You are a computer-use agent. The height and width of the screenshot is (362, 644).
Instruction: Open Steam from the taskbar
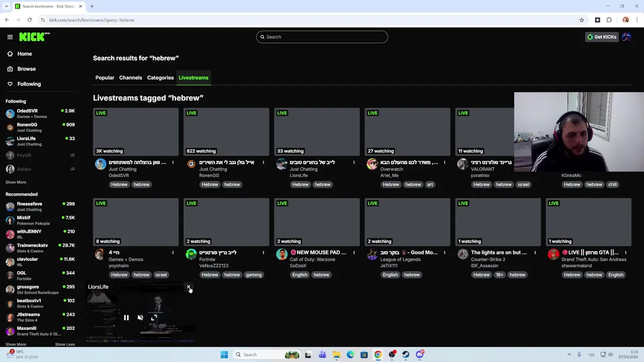(406, 354)
